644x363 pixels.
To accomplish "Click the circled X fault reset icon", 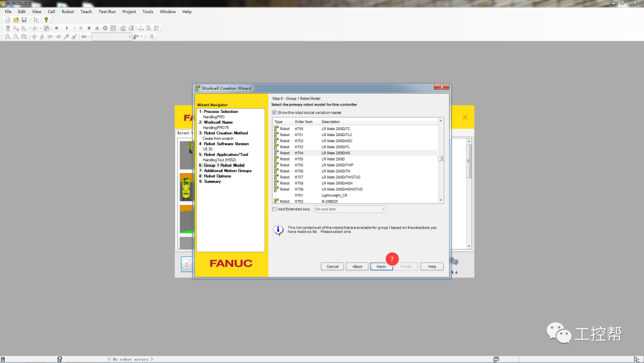I will click(105, 29).
